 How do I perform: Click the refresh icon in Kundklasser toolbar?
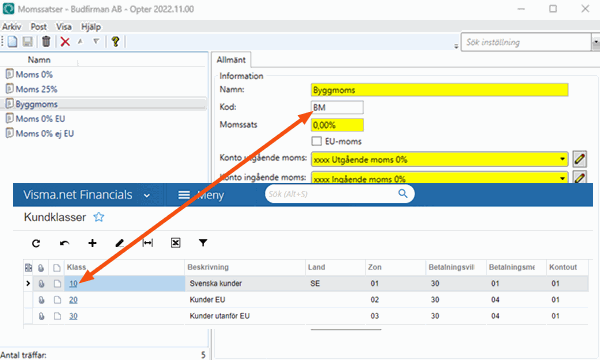tap(36, 243)
